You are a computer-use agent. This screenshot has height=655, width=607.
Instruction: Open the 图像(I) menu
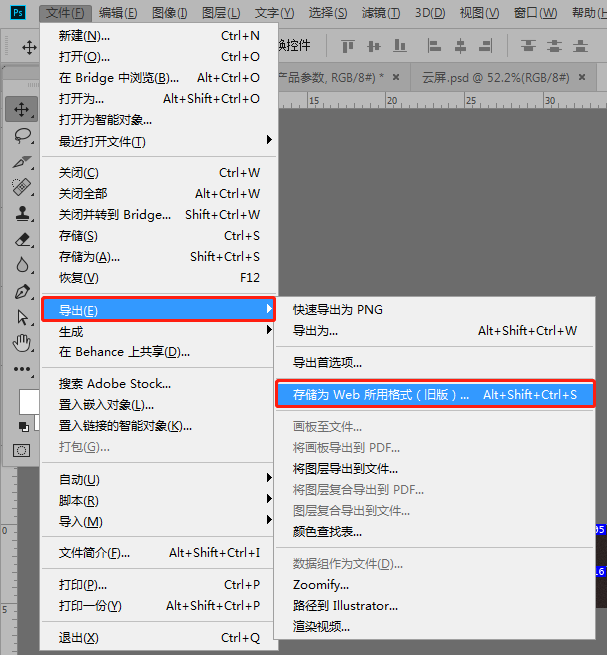click(x=170, y=13)
